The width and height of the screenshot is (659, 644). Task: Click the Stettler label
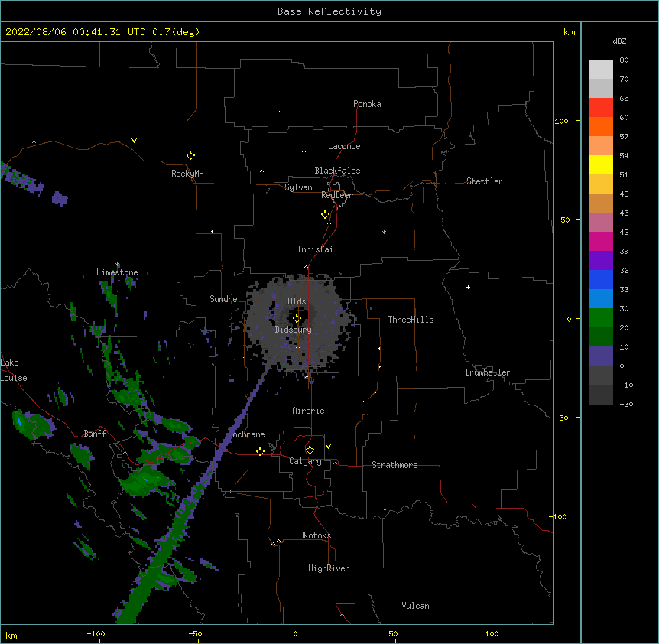(x=484, y=181)
